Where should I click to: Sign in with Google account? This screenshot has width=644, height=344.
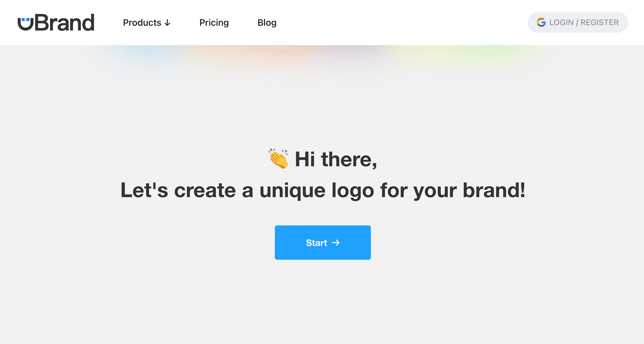tap(577, 22)
